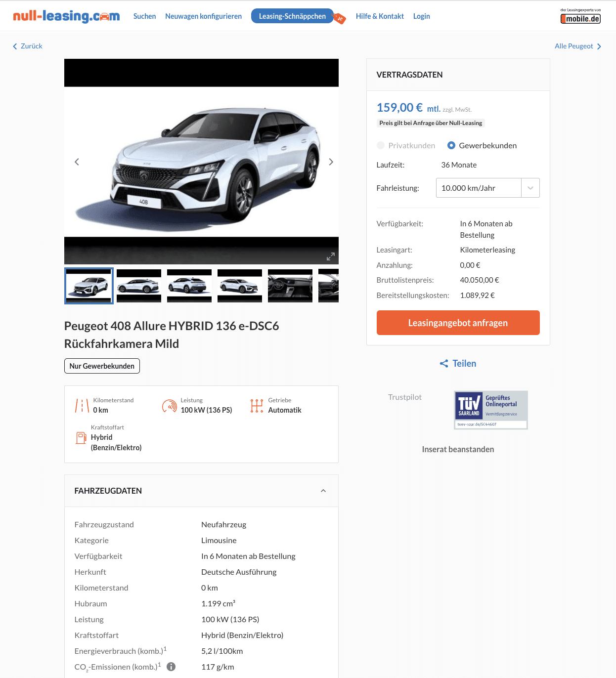The image size is (616, 678).
Task: Click the Limousine category value
Action: click(219, 540)
